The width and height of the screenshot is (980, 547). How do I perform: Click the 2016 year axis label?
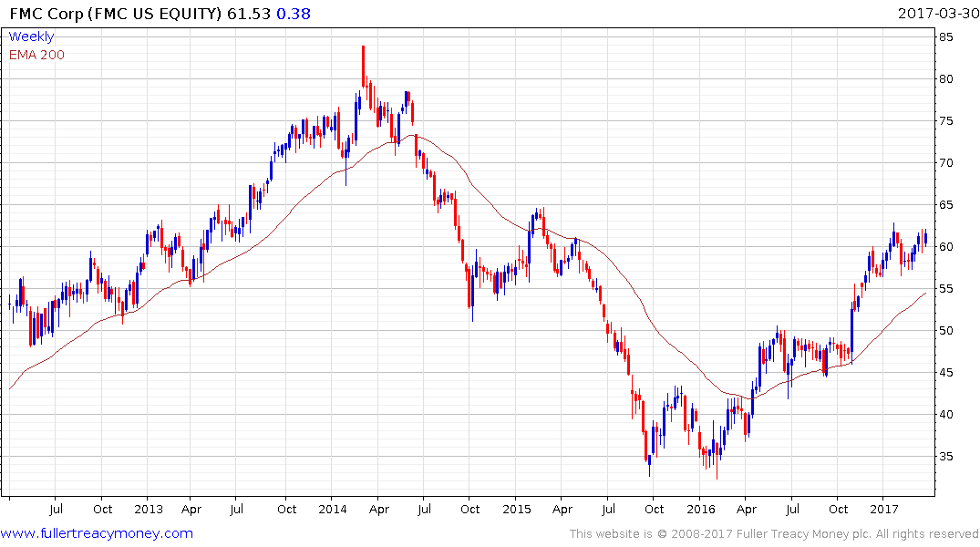click(x=701, y=509)
